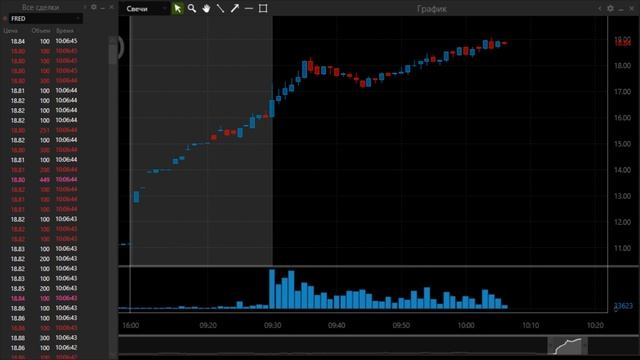This screenshot has width=640, height=360.
Task: Open settings gear of График panel
Action: tap(610, 8)
